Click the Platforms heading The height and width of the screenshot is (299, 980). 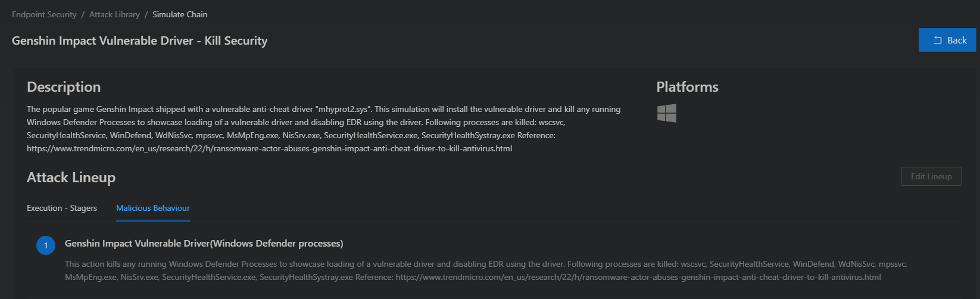click(x=687, y=87)
